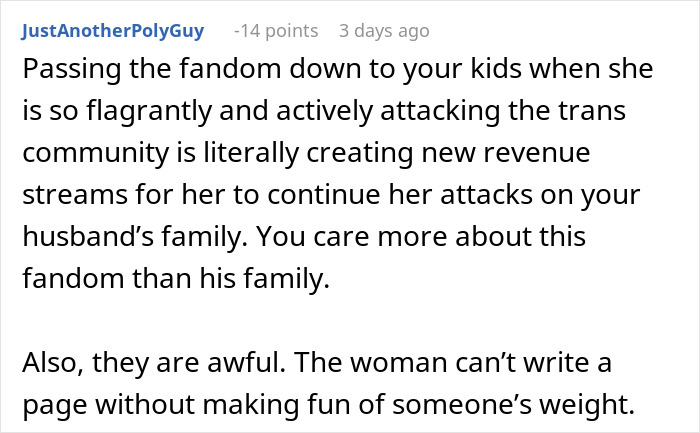Click the sentence 'Also, they are awful.'
Screen dimensions: 700x433
click(x=154, y=362)
